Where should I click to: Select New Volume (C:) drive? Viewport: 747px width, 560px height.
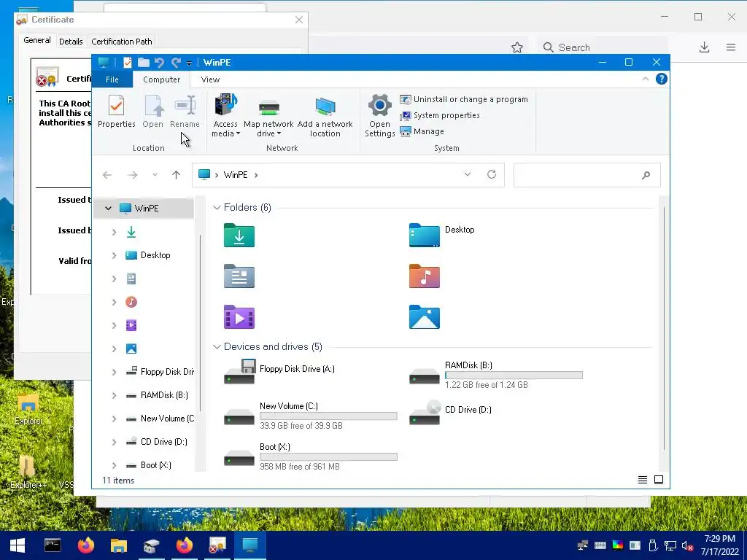coord(310,416)
